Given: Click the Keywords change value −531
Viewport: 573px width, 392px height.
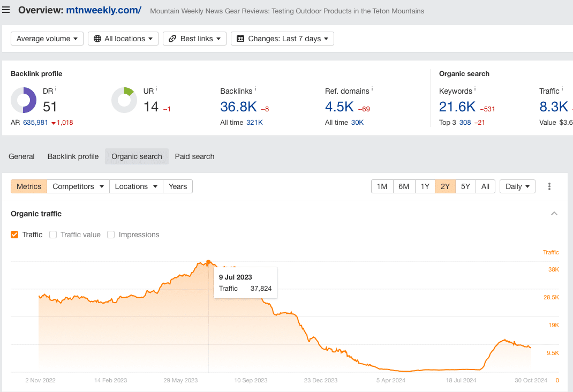Looking at the screenshot, I should click(487, 109).
